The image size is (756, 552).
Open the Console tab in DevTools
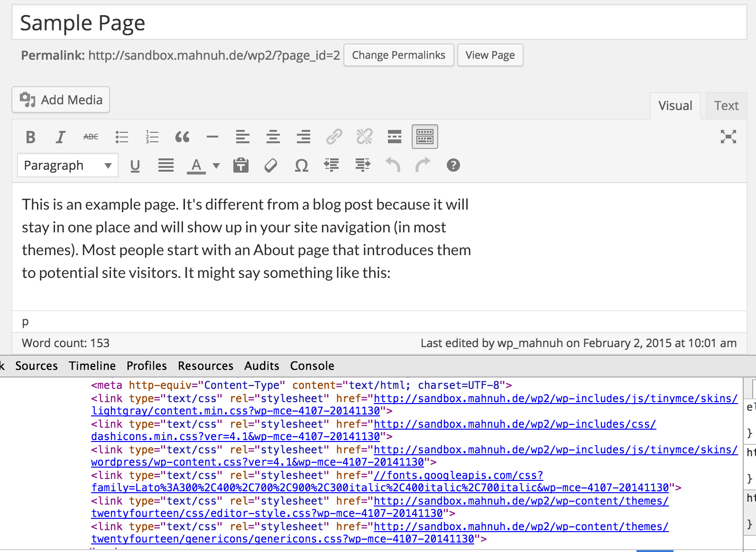tap(312, 366)
